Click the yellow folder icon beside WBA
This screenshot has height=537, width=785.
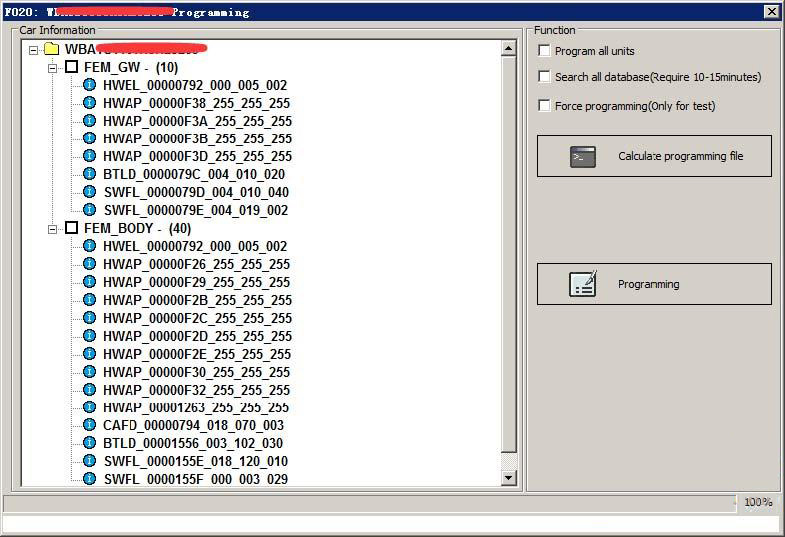(52, 49)
